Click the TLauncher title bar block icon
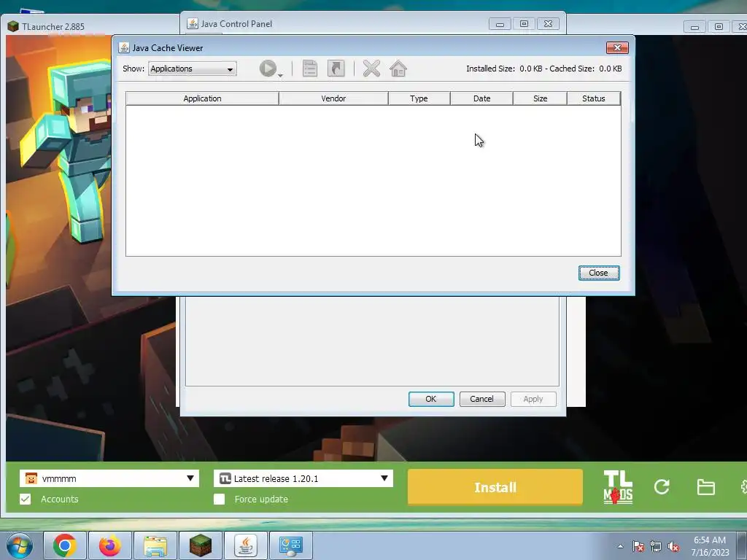747x560 pixels. [x=13, y=27]
